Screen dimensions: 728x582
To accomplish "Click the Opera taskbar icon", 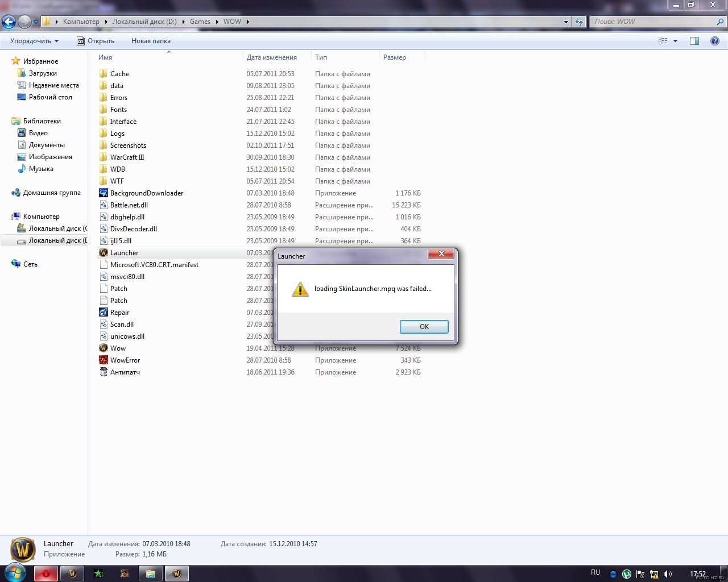I will coord(46,573).
